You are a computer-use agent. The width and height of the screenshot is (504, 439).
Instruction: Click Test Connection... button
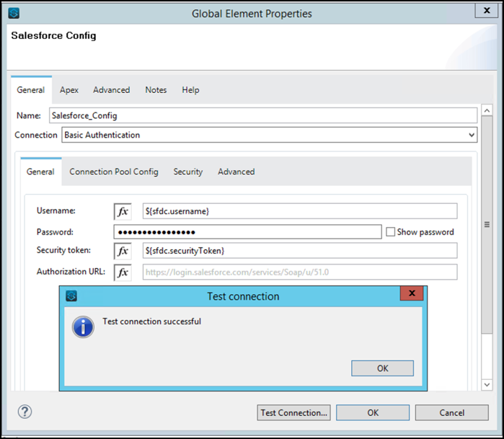[x=293, y=412]
